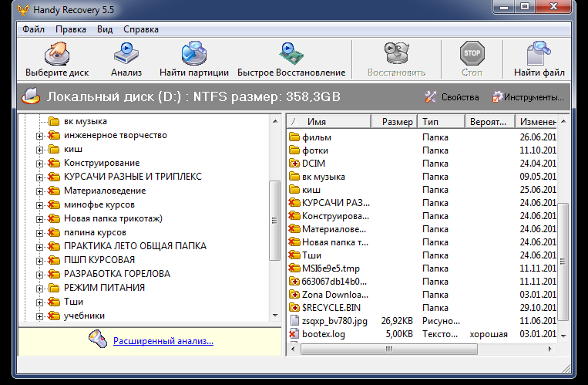Open Инструменты menu in disk bar
The image size is (588, 385).
coord(528,97)
